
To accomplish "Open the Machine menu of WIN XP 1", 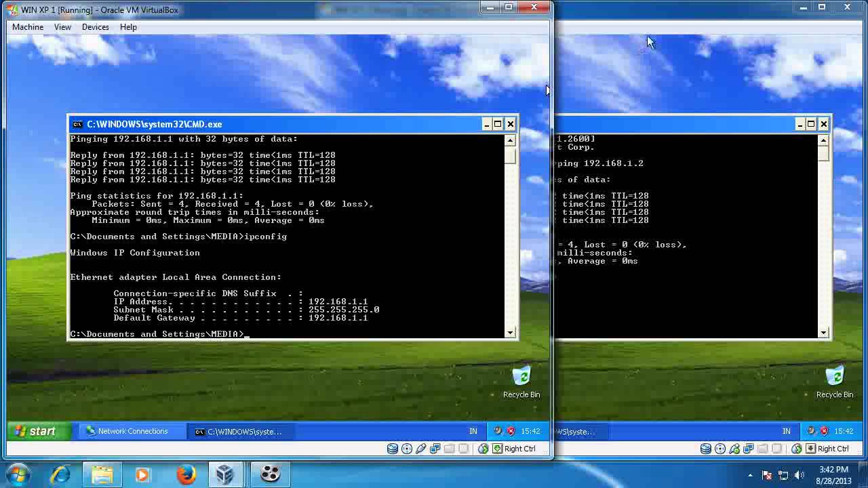I will (x=28, y=27).
